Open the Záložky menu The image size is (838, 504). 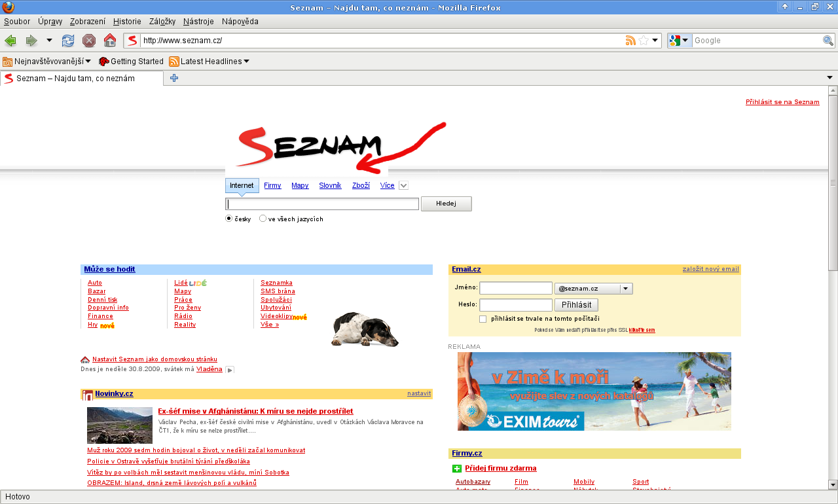[162, 22]
